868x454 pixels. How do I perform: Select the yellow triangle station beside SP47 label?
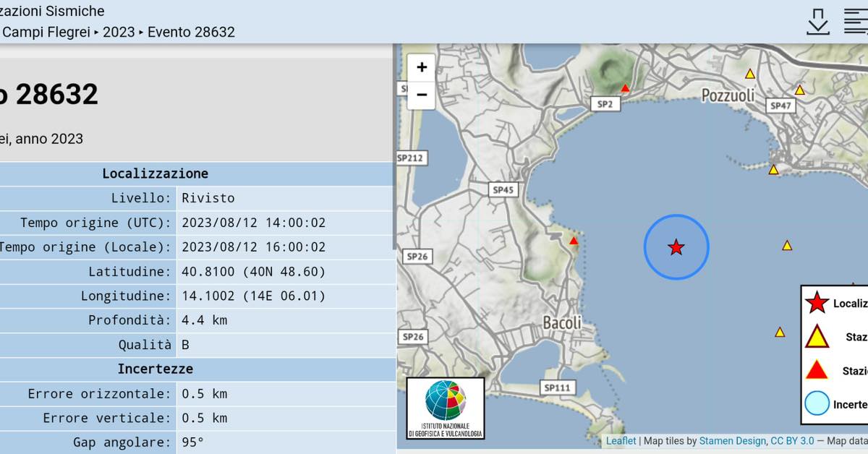799,90
